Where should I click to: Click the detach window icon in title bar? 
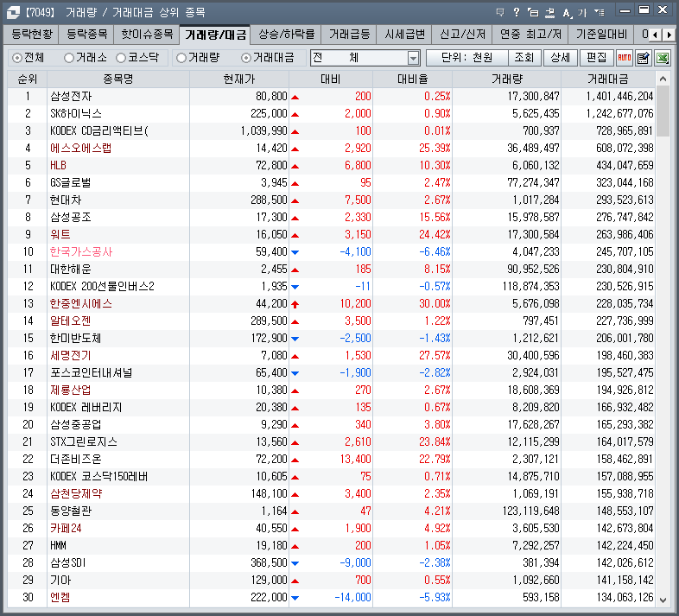tap(533, 13)
